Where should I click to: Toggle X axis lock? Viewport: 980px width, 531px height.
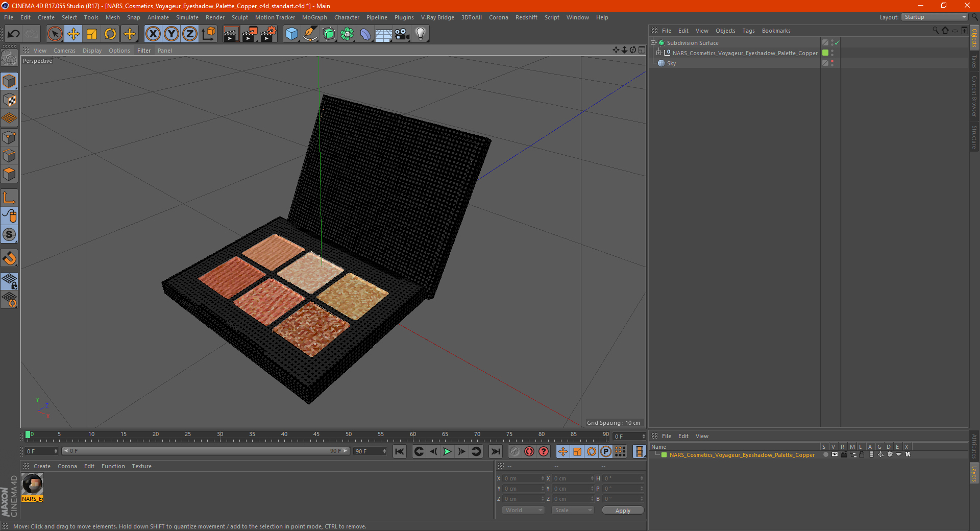pyautogui.click(x=153, y=34)
